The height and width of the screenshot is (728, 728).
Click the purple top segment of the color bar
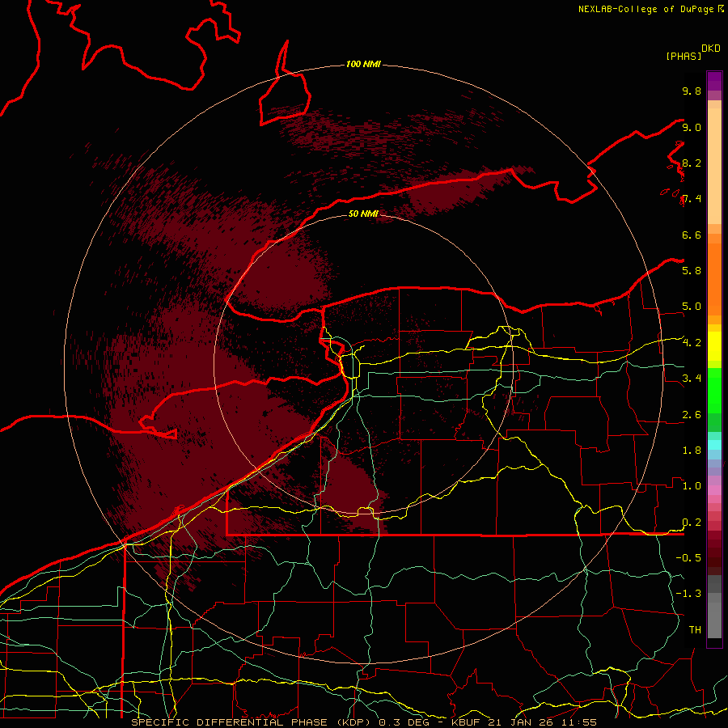point(714,81)
